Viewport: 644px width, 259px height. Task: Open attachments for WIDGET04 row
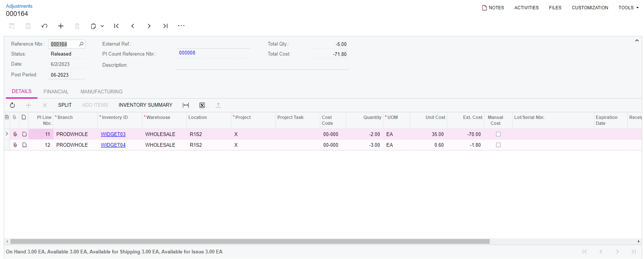coord(15,145)
